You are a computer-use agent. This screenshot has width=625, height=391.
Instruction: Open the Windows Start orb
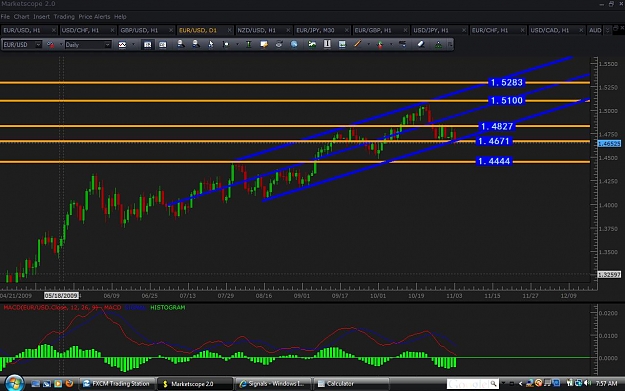14,383
